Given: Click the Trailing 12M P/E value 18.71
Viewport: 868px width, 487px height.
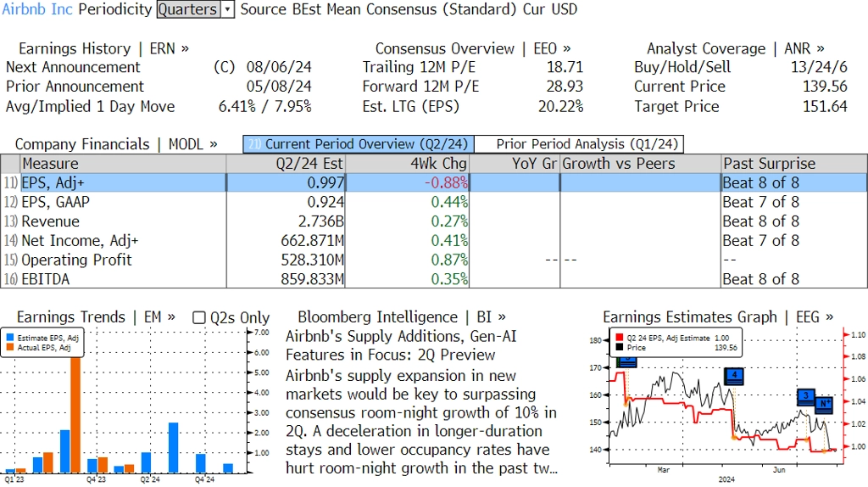Looking at the screenshot, I should point(565,67).
